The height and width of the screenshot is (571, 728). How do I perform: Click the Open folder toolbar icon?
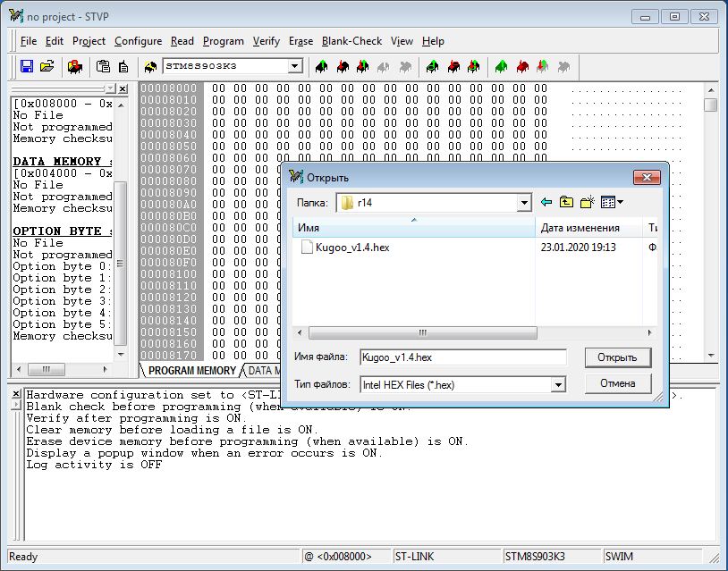click(x=47, y=66)
